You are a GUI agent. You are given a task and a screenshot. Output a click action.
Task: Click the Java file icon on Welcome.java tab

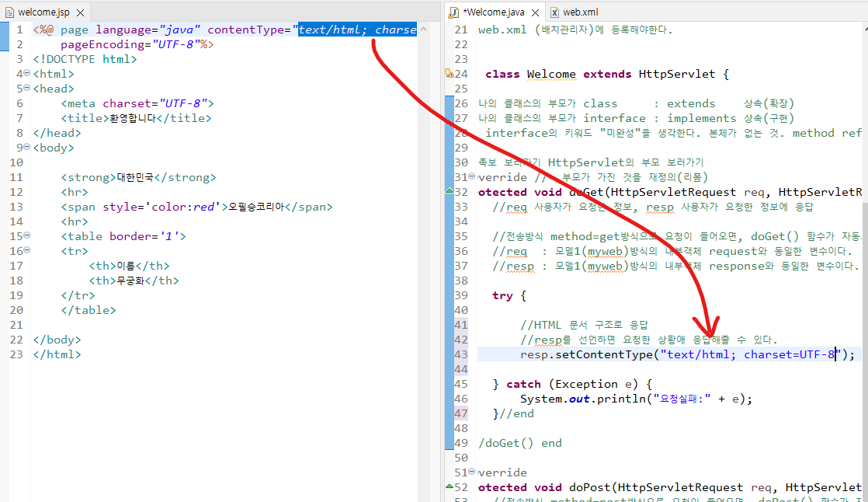(454, 12)
